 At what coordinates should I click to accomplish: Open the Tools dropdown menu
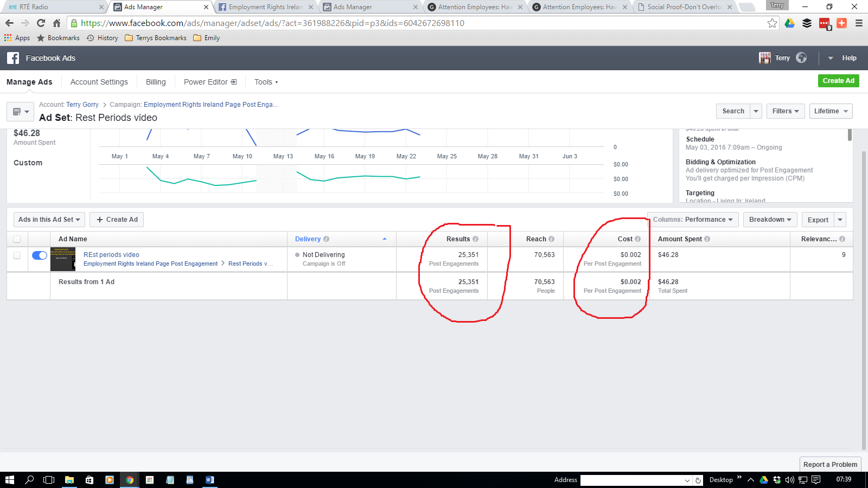click(266, 82)
